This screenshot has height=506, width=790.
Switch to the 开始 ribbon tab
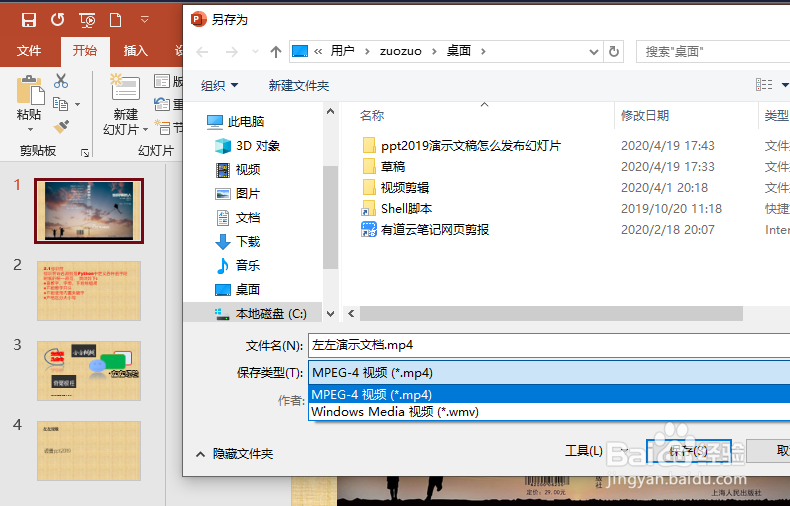coord(85,51)
